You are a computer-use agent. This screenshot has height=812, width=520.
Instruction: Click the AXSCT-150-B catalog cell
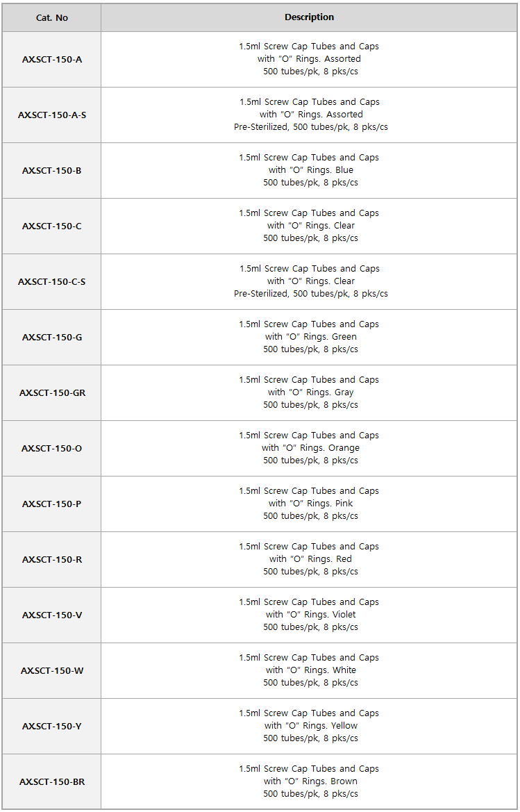(52, 170)
